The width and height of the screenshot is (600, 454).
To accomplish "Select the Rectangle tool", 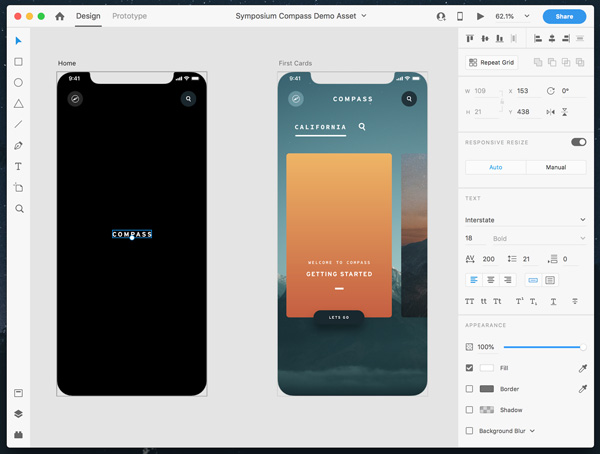I will click(x=18, y=62).
